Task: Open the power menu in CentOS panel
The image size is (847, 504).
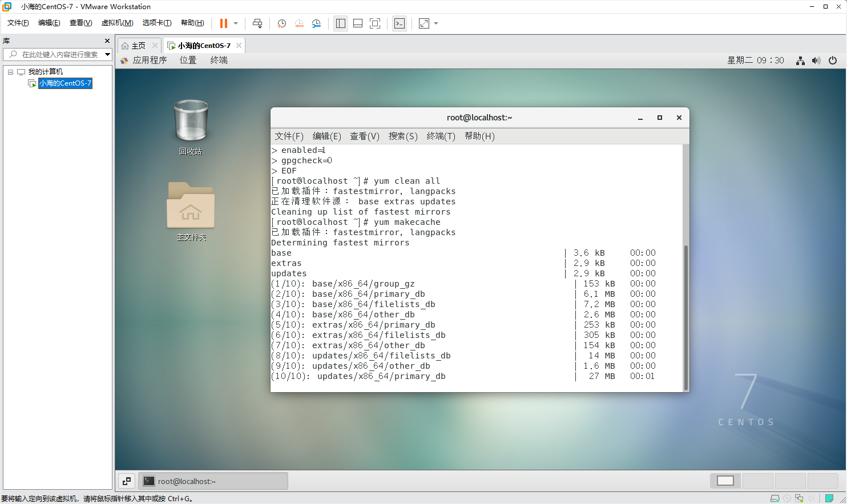Action: (833, 61)
